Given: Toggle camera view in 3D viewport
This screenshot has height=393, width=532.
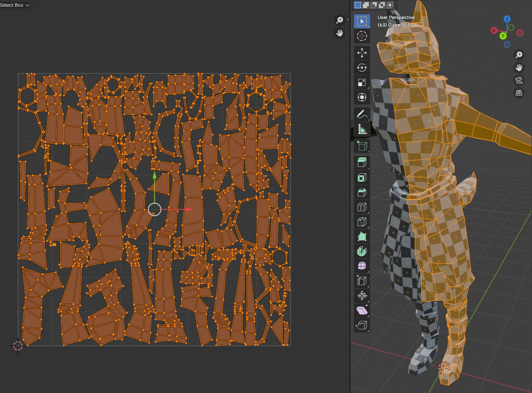Looking at the screenshot, I should click(519, 80).
